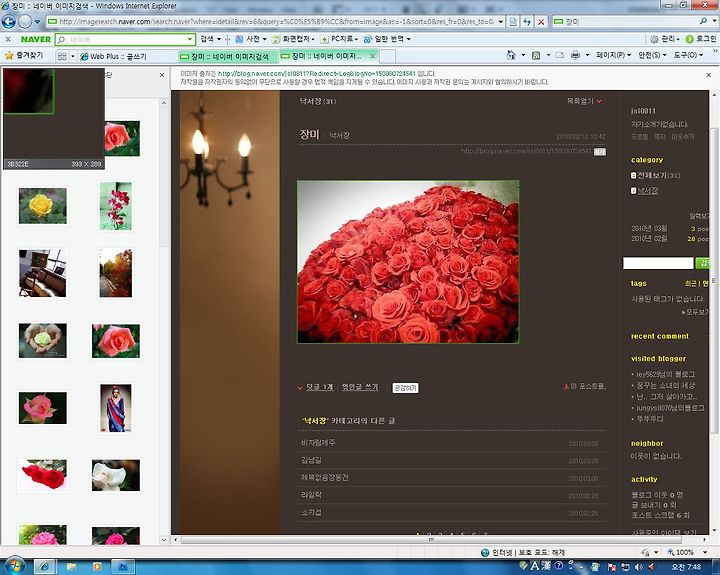Open the 화면캡처 screen capture tool

pos(293,39)
